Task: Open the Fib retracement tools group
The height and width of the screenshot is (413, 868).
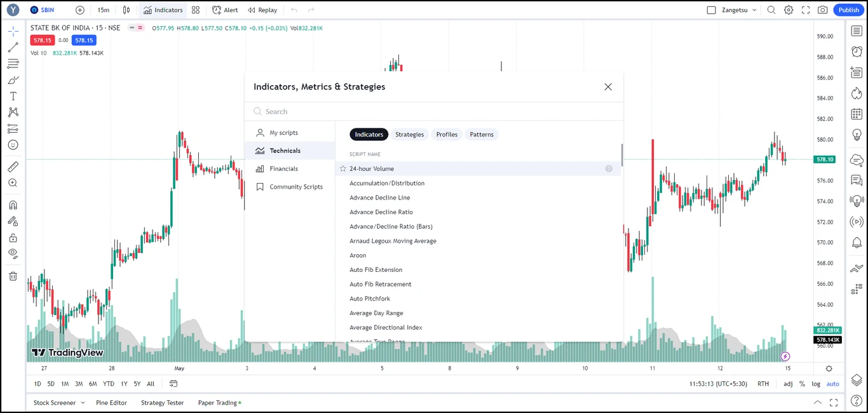Action: pos(13,64)
